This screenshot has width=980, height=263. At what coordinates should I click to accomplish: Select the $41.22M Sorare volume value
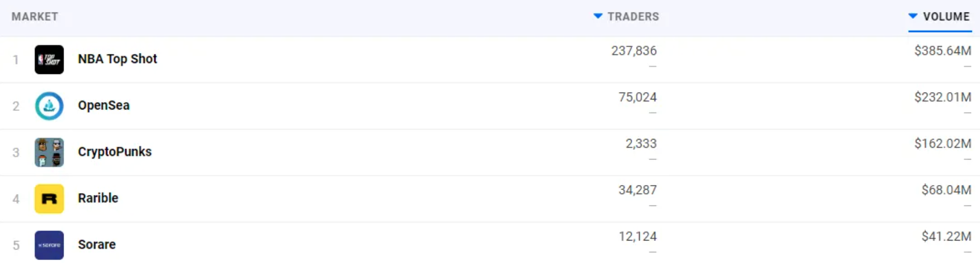tap(946, 236)
